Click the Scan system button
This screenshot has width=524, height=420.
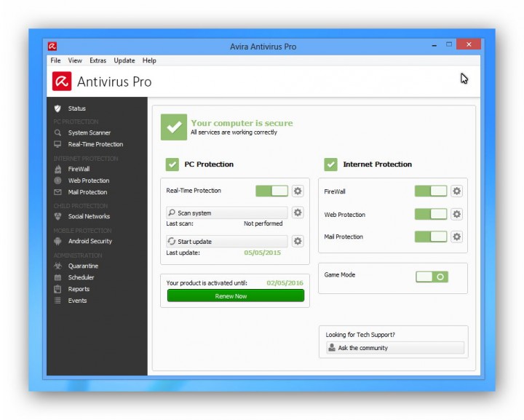click(x=227, y=213)
